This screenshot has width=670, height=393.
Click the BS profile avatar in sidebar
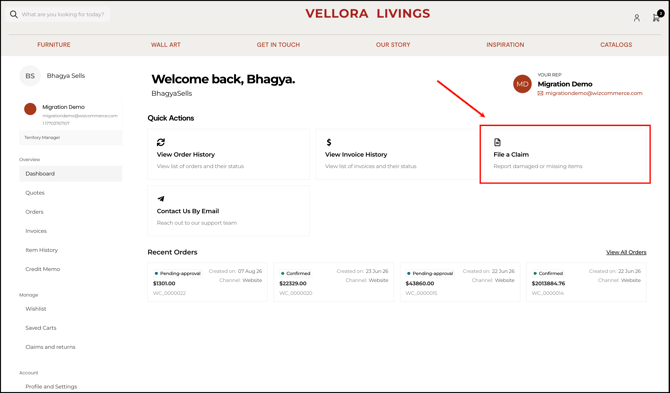click(x=30, y=76)
